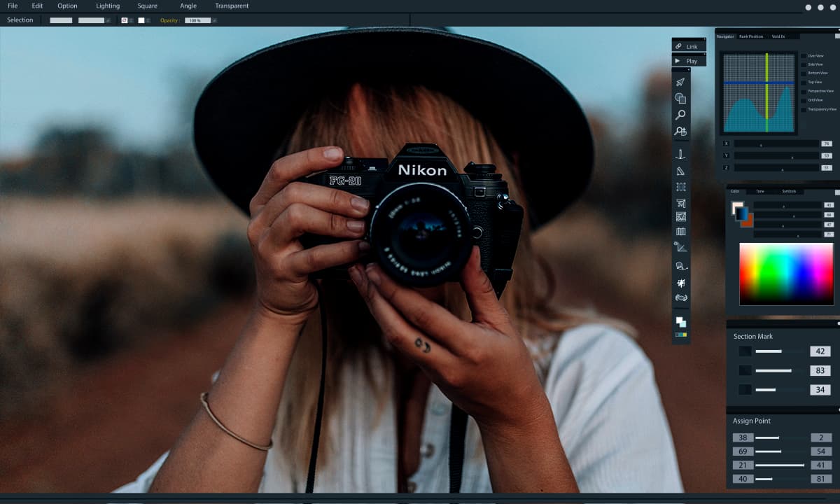Select the lasso path tool
The height and width of the screenshot is (504, 840).
point(680,266)
